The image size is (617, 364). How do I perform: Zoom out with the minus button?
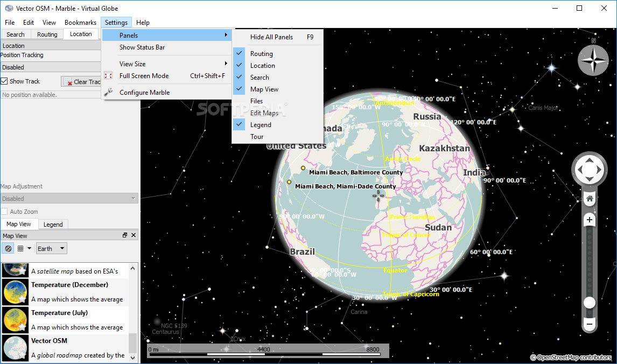[x=590, y=324]
